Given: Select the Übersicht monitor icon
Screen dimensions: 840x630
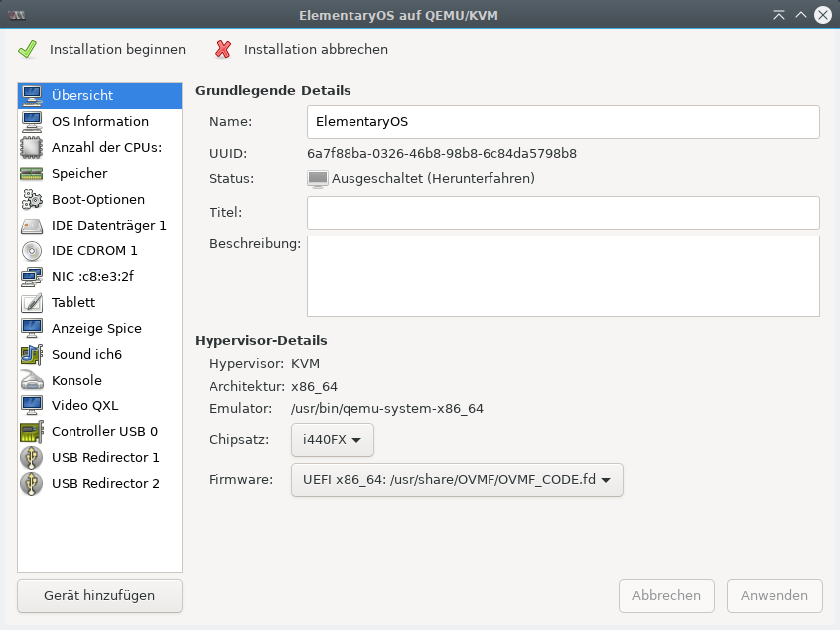Looking at the screenshot, I should click(x=32, y=96).
